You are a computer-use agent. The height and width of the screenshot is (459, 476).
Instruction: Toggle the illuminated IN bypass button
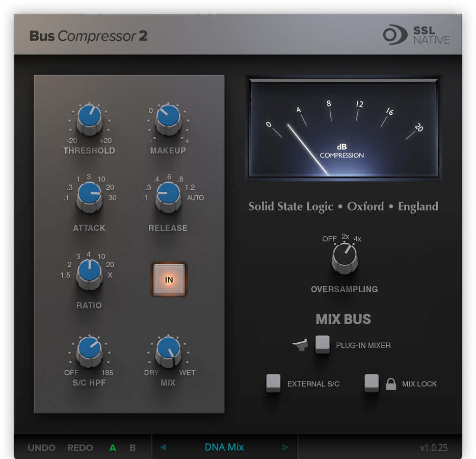coord(169,279)
